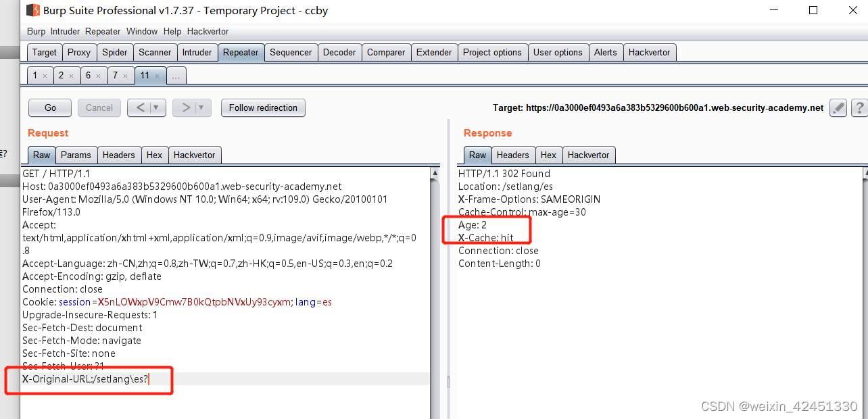868x419 pixels.
Task: Click Follow redirection button
Action: pyautogui.click(x=263, y=107)
